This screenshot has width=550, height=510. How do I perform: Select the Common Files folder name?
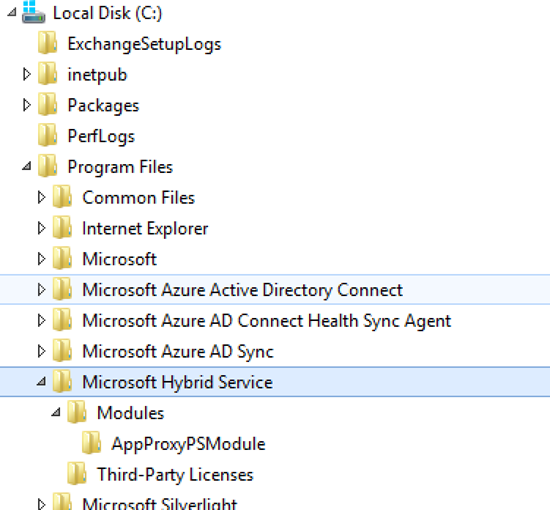point(138,198)
